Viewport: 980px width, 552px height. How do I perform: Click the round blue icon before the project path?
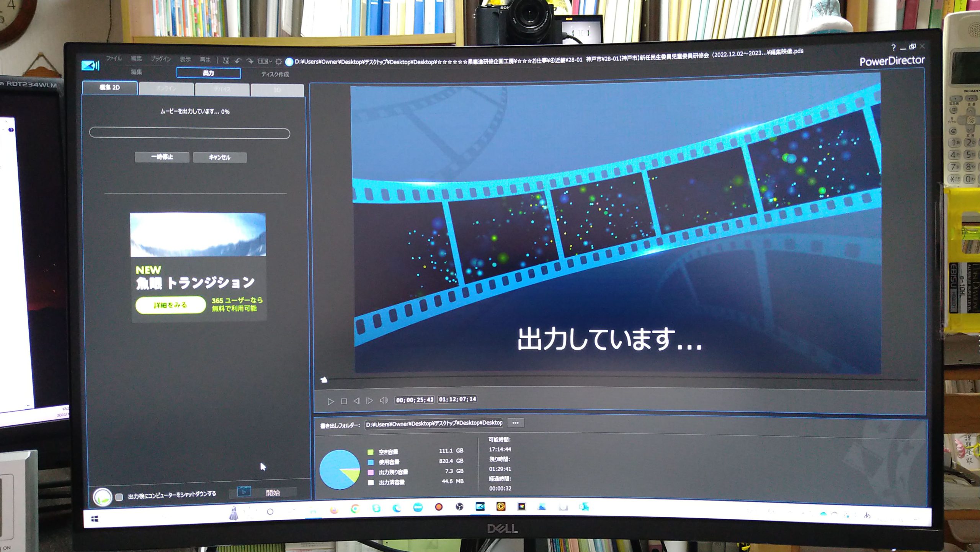coord(289,62)
